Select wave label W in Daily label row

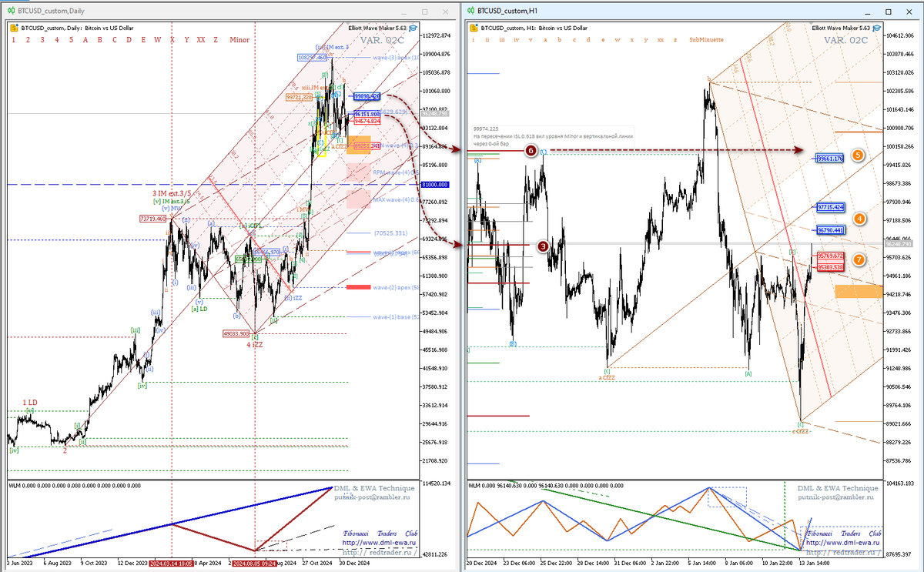point(156,39)
